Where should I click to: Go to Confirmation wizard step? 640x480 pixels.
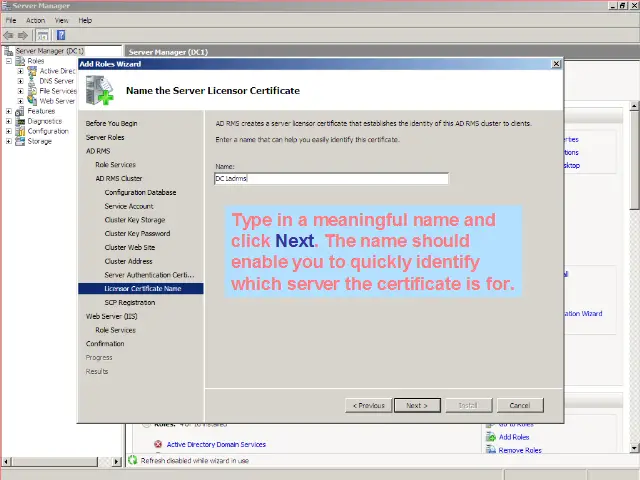[105, 344]
